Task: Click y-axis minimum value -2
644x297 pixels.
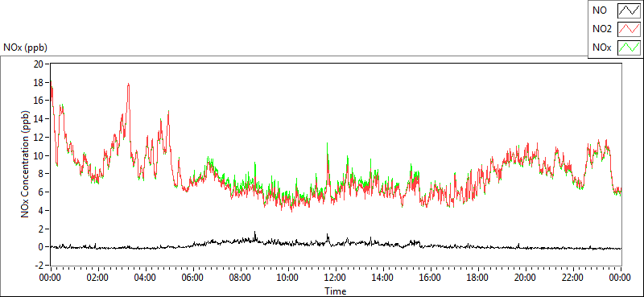Action: [x=39, y=266]
